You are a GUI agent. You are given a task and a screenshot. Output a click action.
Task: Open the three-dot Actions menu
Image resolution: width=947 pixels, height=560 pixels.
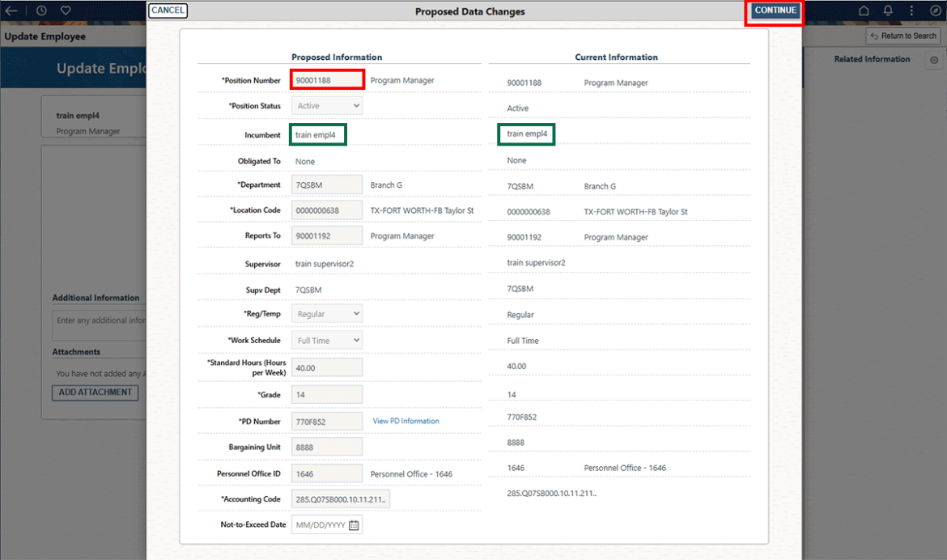click(x=910, y=11)
